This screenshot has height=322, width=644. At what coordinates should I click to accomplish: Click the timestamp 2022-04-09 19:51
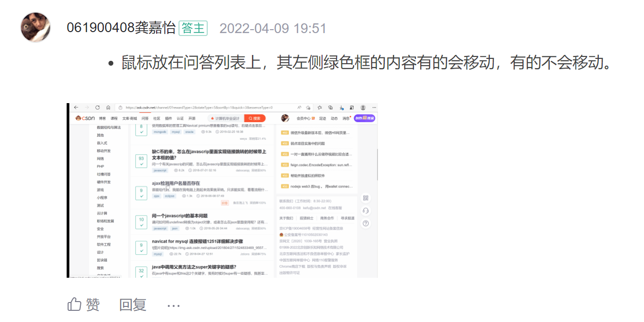(x=273, y=29)
